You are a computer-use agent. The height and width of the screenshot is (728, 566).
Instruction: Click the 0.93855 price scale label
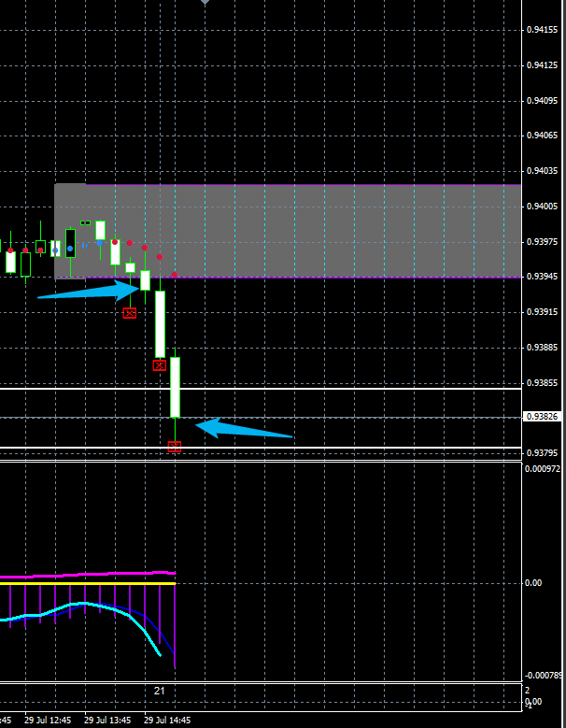click(x=542, y=382)
